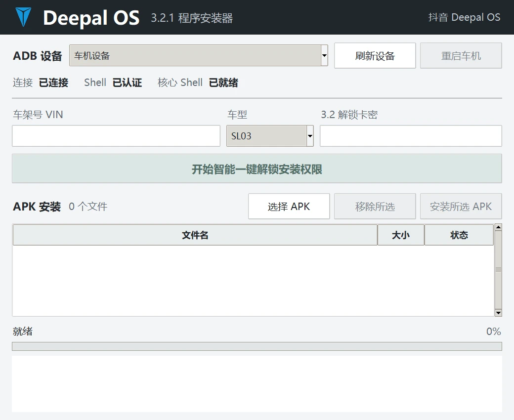Click the 3.2.1 程序安装器 version text
The height and width of the screenshot is (420, 514).
(x=192, y=18)
